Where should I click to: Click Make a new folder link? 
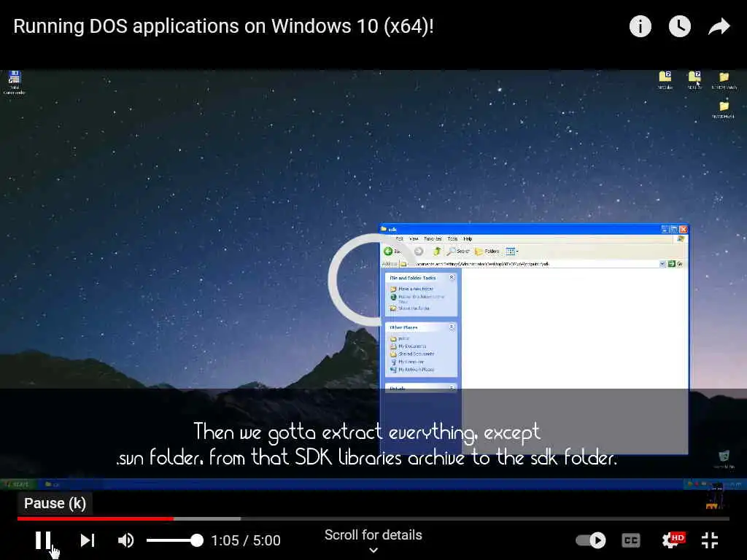[411, 289]
